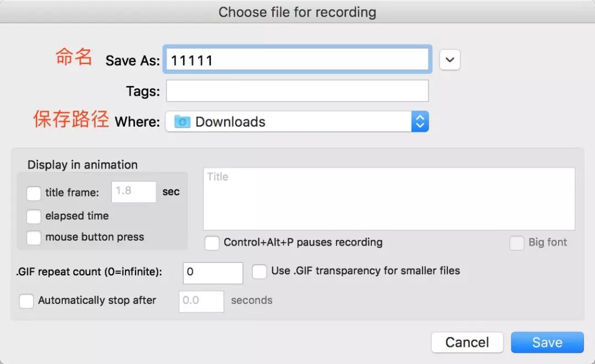Image resolution: width=595 pixels, height=364 pixels.
Task: Click the GIF repeat count field
Action: tap(213, 273)
